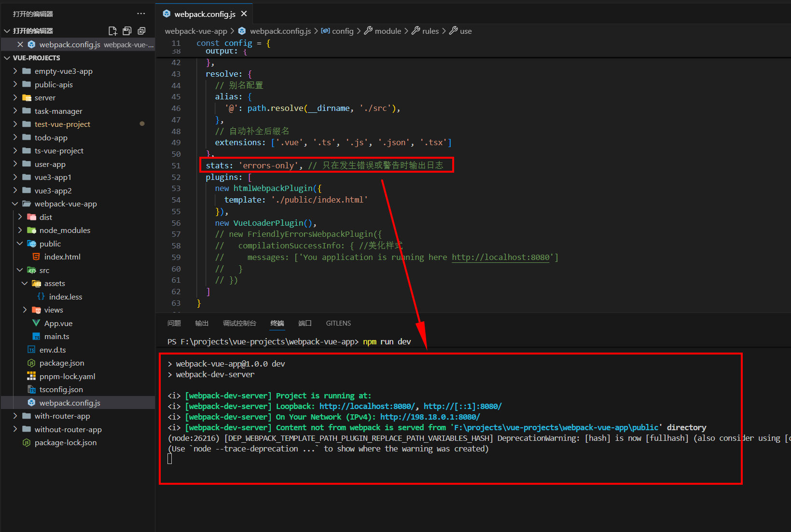
Task: Open the http://[::1]:8080/ terminal link
Action: click(x=463, y=406)
